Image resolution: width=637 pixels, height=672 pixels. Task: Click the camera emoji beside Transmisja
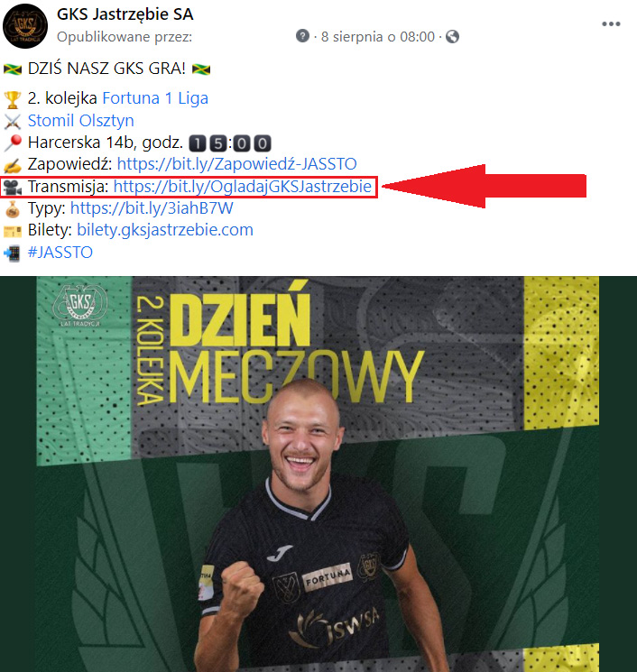tap(13, 188)
